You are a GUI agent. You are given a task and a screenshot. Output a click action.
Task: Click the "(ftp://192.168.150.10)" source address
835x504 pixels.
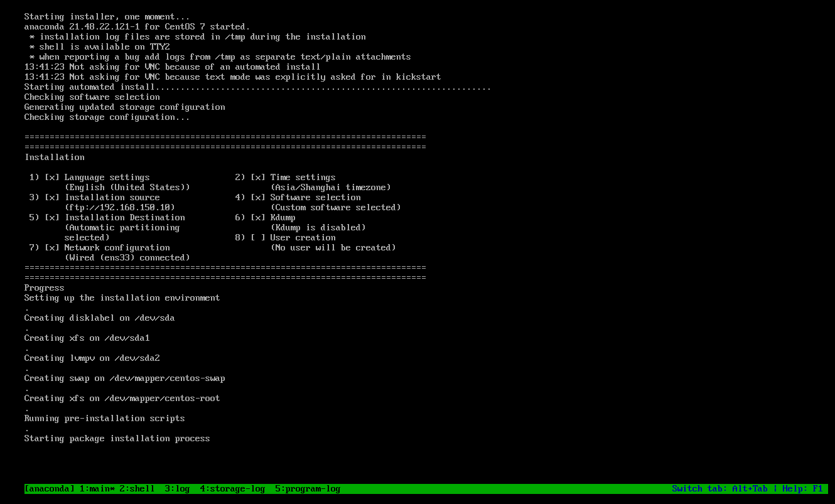tap(120, 208)
